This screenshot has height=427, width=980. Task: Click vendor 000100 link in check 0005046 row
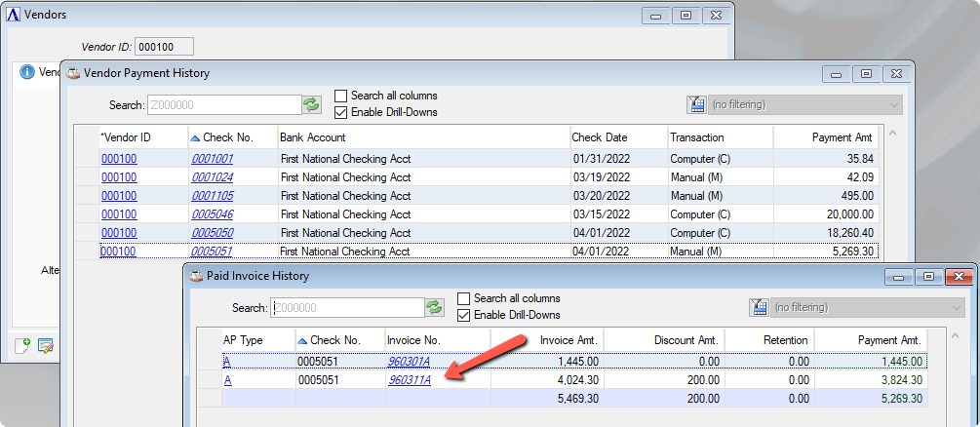[119, 214]
